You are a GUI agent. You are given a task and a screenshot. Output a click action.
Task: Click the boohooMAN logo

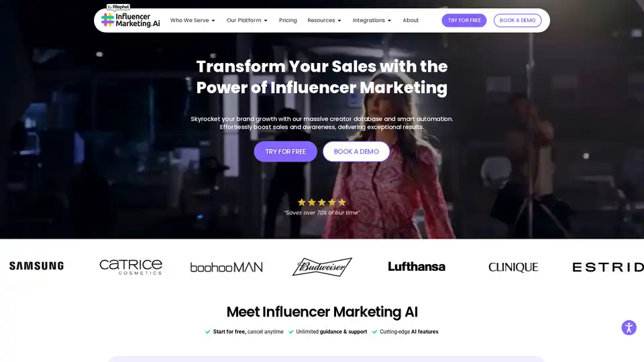coord(226,267)
